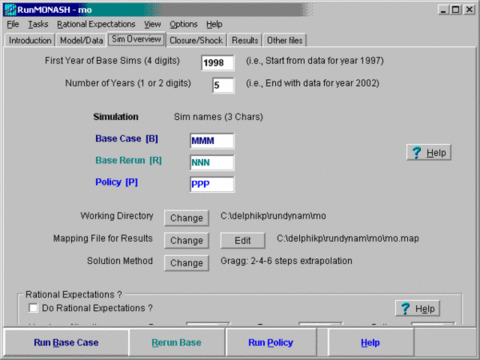The height and width of the screenshot is (360, 480).
Task: Open the Other files tab
Action: pyautogui.click(x=284, y=40)
